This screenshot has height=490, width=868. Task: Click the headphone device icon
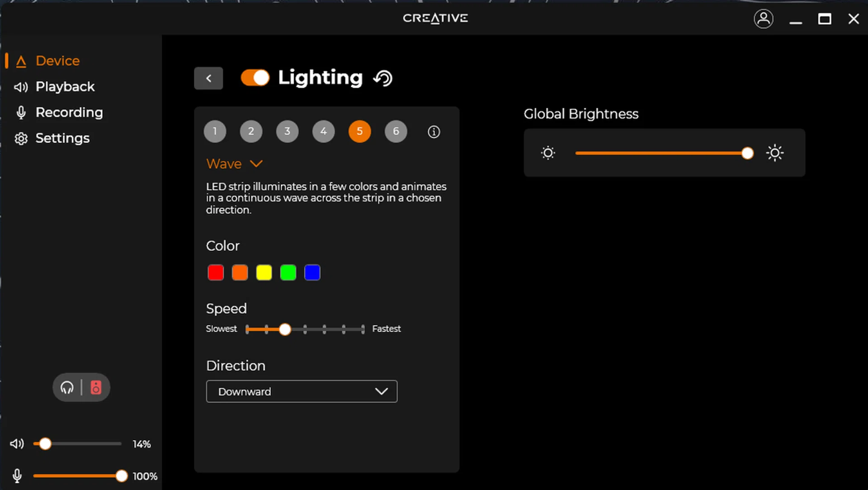(x=67, y=387)
